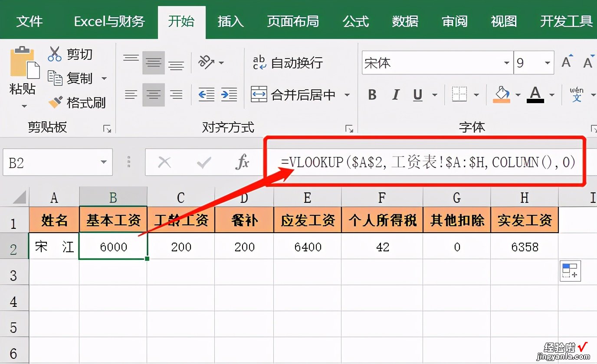597x364 pixels.
Task: Expand the Borders dropdown arrow
Action: pos(476,95)
